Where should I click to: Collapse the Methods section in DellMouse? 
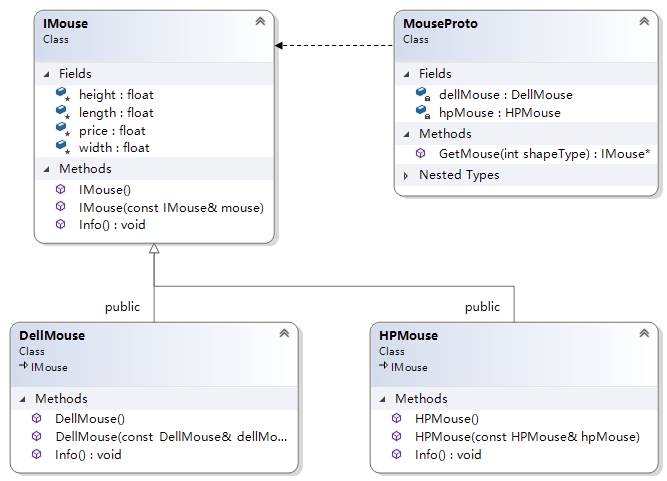point(23,399)
